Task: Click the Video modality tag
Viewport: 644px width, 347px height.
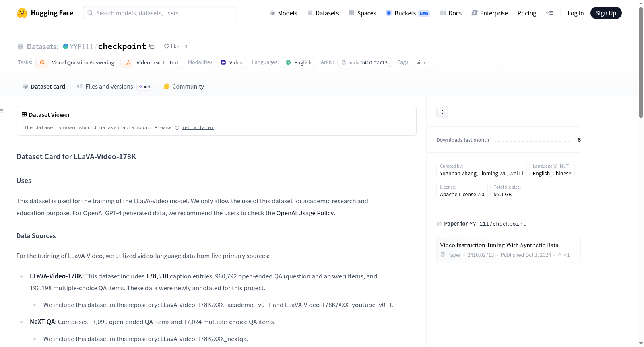Action: coord(231,62)
